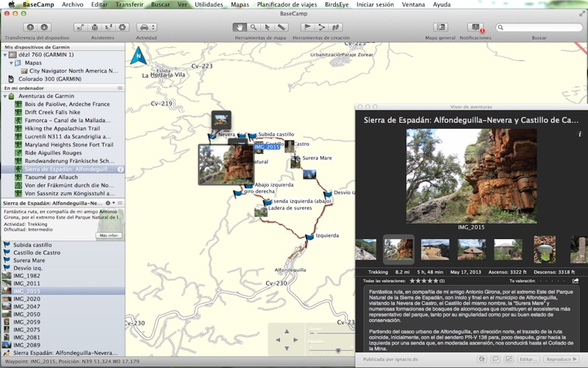Select Drift Creek Falls hike adventure
Viewport: 588px width, 368px height.
pyautogui.click(x=52, y=113)
